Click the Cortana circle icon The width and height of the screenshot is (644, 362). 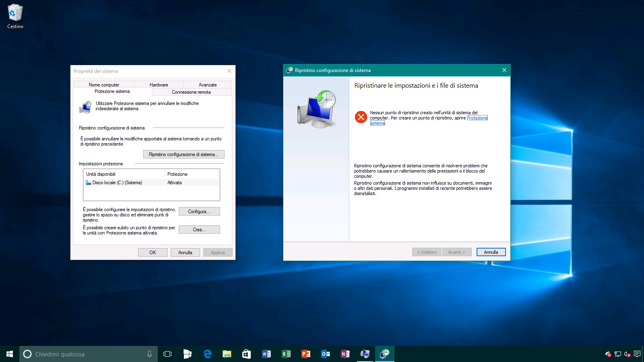27,354
